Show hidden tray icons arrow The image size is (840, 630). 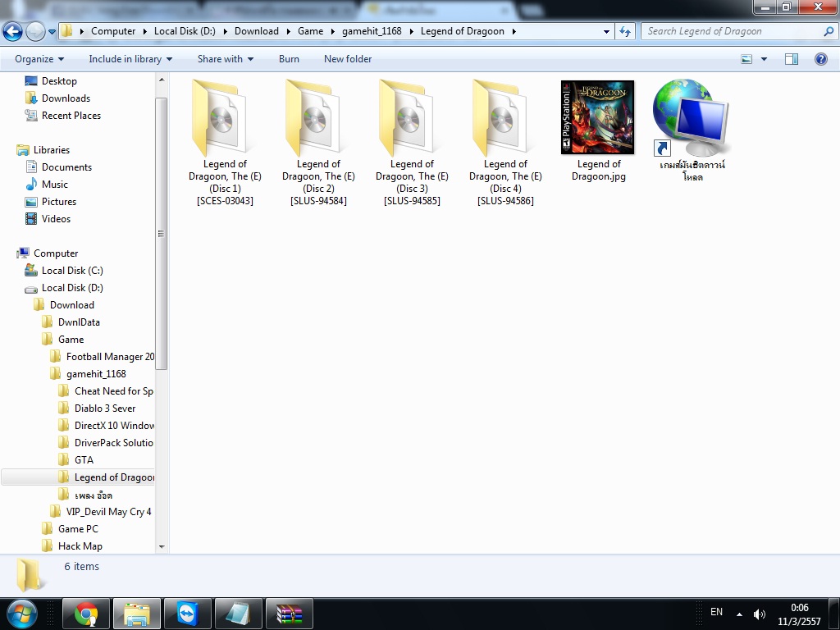point(739,614)
